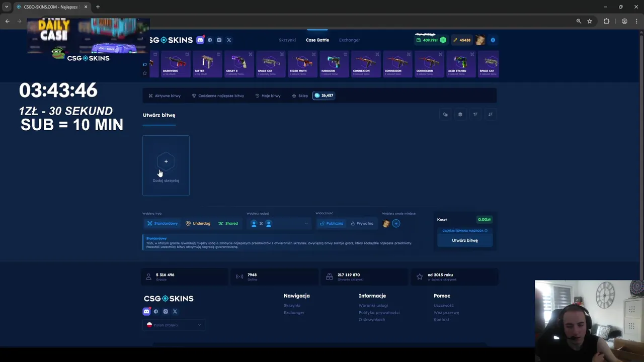
Task: Click the 26,457 coin balance badge
Action: pos(324,96)
